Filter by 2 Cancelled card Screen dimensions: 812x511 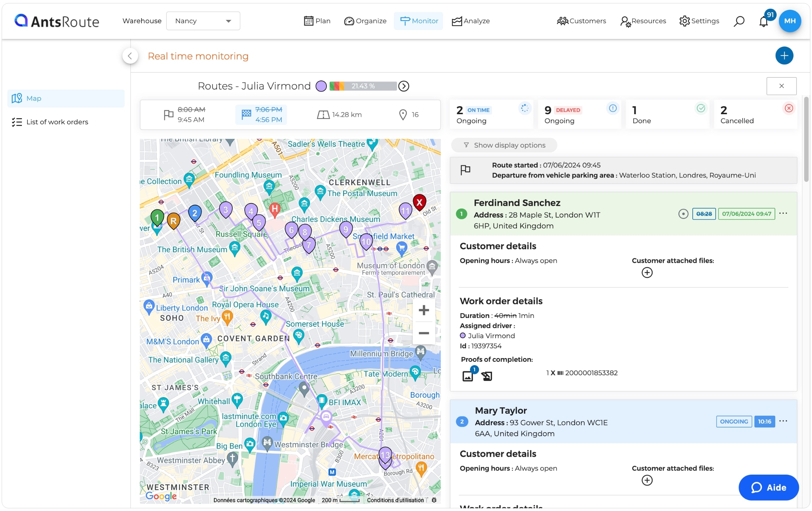(755, 115)
